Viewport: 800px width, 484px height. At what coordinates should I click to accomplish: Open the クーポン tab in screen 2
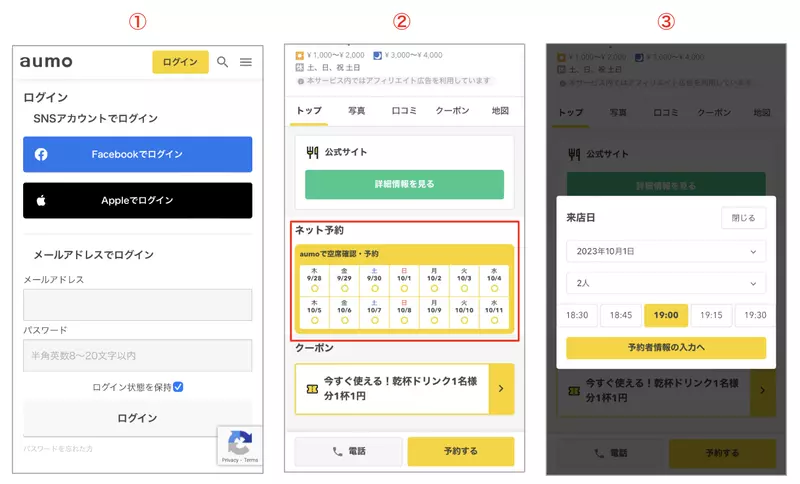pyautogui.click(x=452, y=111)
